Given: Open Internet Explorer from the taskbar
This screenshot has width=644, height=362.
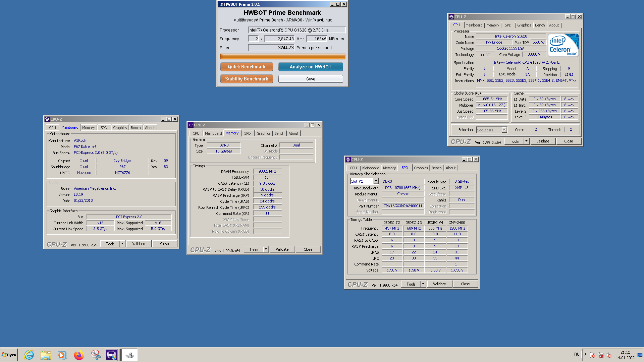Looking at the screenshot, I should [29, 355].
